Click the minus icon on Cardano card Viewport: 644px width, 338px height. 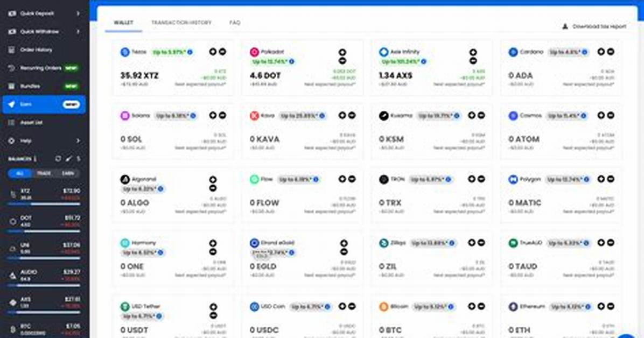611,52
